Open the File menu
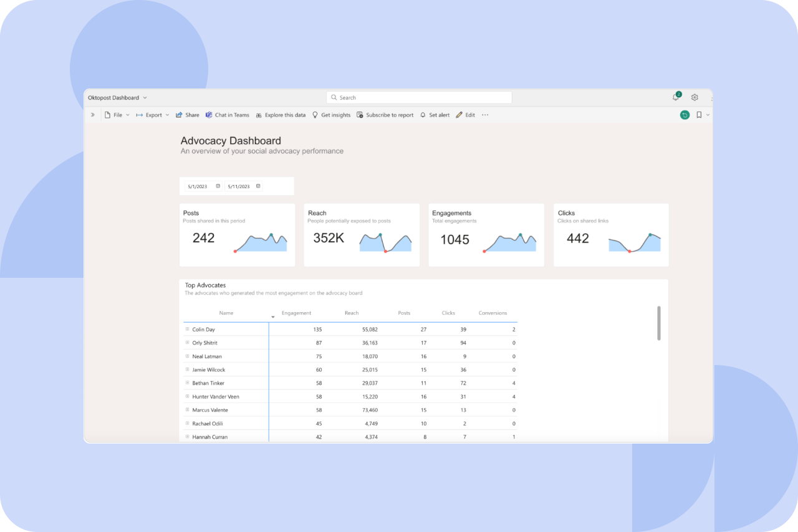798x532 pixels. (117, 115)
